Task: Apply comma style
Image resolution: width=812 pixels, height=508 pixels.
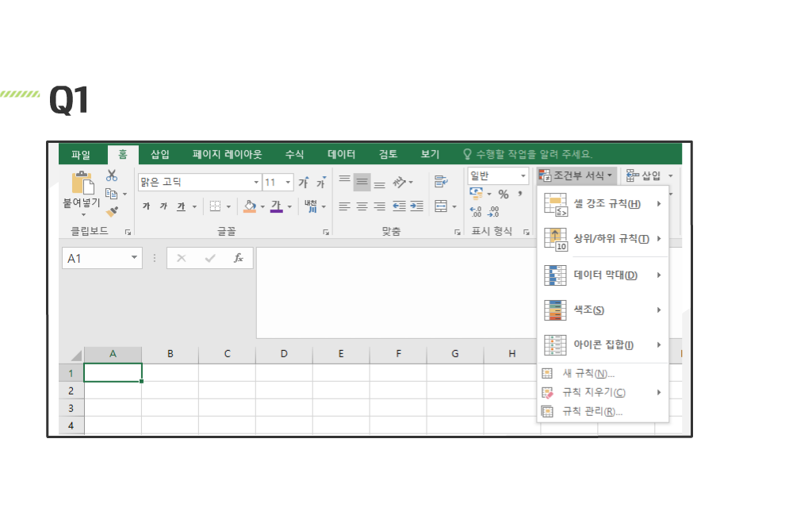Action: pyautogui.click(x=520, y=194)
